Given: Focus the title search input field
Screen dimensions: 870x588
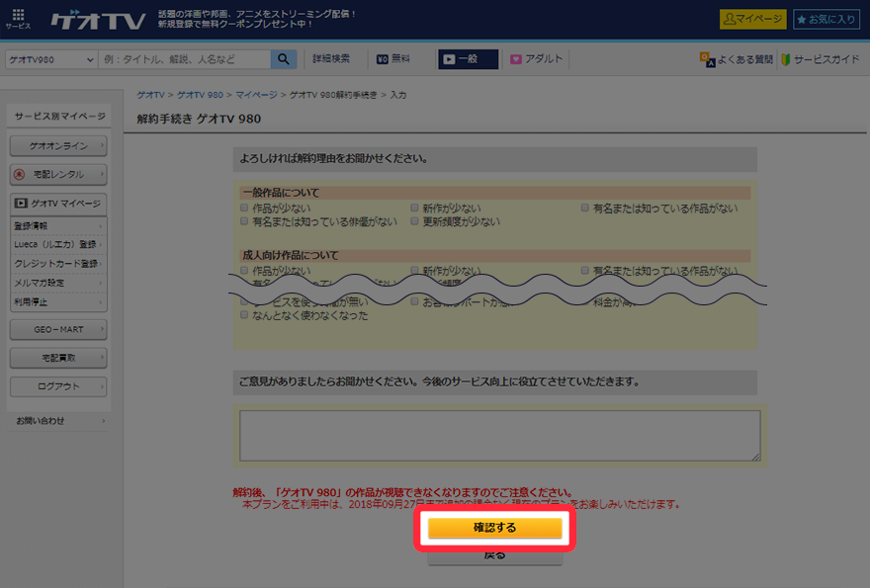Looking at the screenshot, I should click(x=185, y=59).
